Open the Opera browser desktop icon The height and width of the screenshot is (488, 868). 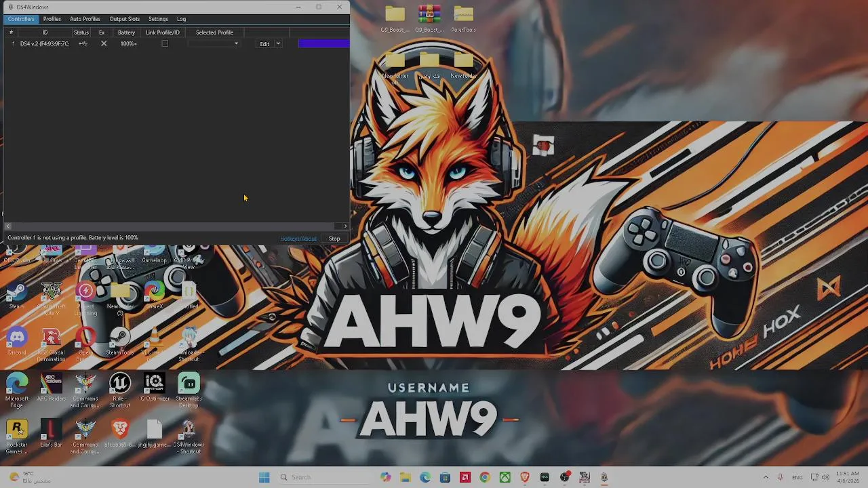[x=85, y=344]
